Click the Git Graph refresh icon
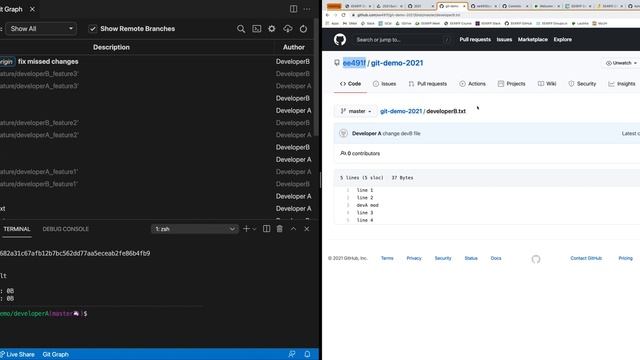This screenshot has width=640, height=360. click(x=303, y=29)
